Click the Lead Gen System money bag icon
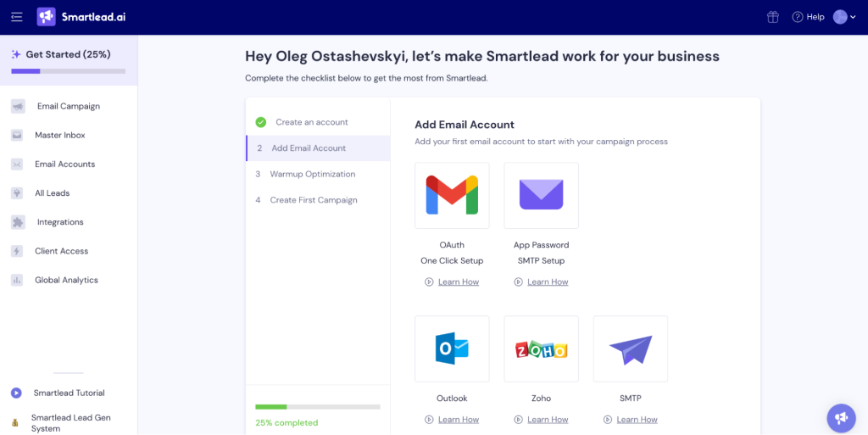 pos(15,423)
